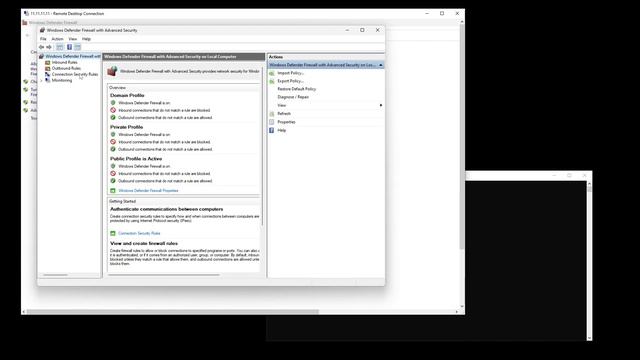Click Import Policy in the Actions pane

point(291,73)
